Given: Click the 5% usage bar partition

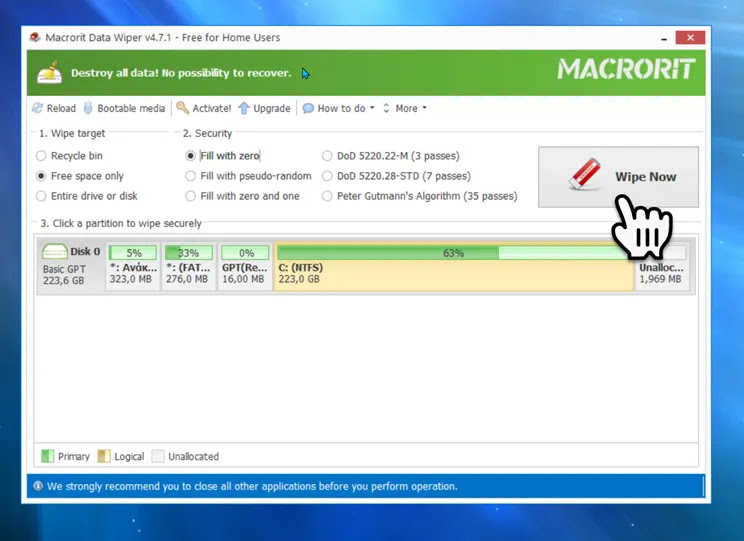Looking at the screenshot, I should click(x=133, y=252).
